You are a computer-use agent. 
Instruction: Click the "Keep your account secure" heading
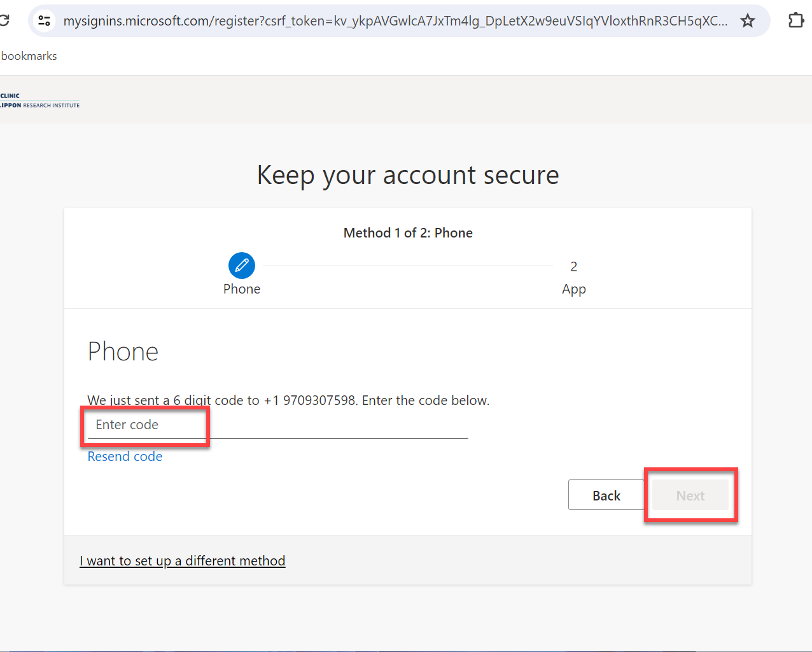coord(408,175)
